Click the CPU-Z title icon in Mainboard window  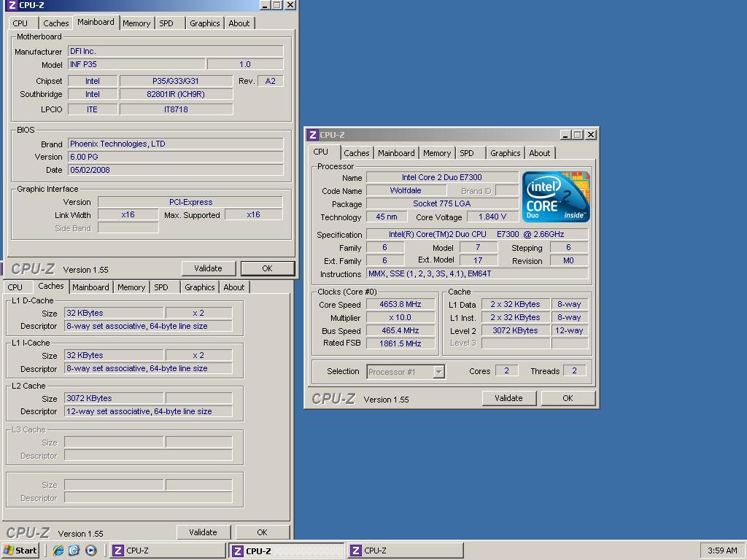pyautogui.click(x=12, y=5)
